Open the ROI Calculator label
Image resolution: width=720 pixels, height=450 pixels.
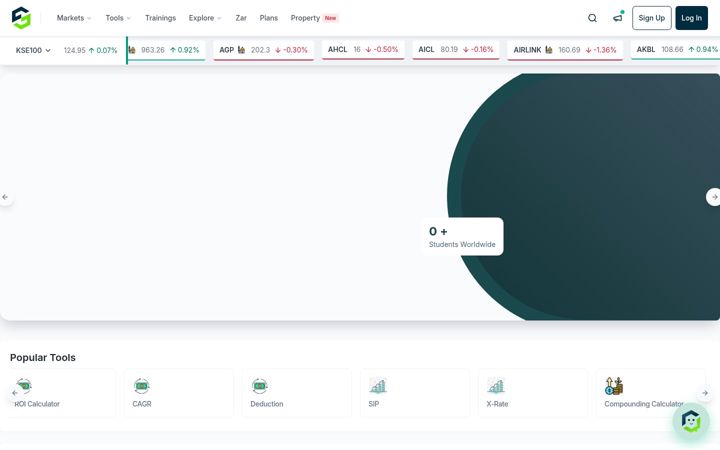37,404
